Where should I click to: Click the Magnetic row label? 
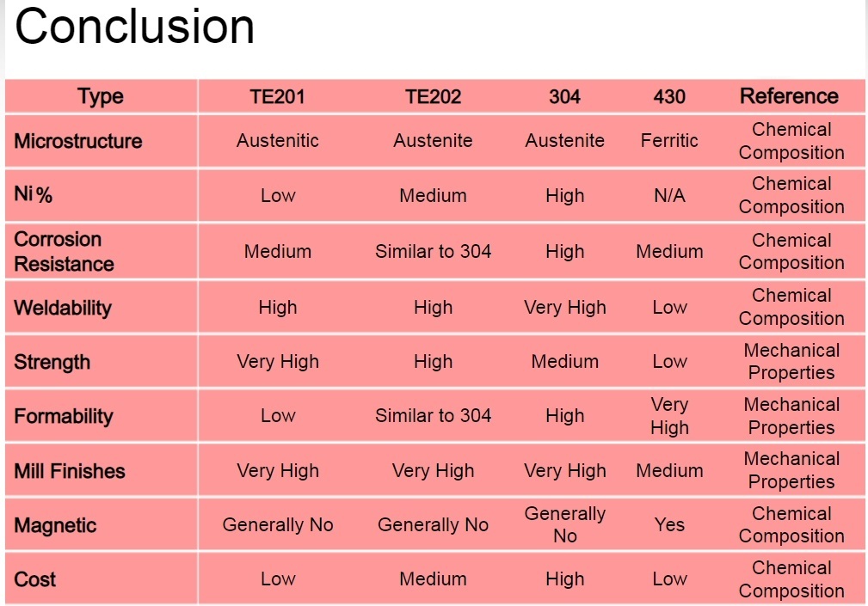55,525
